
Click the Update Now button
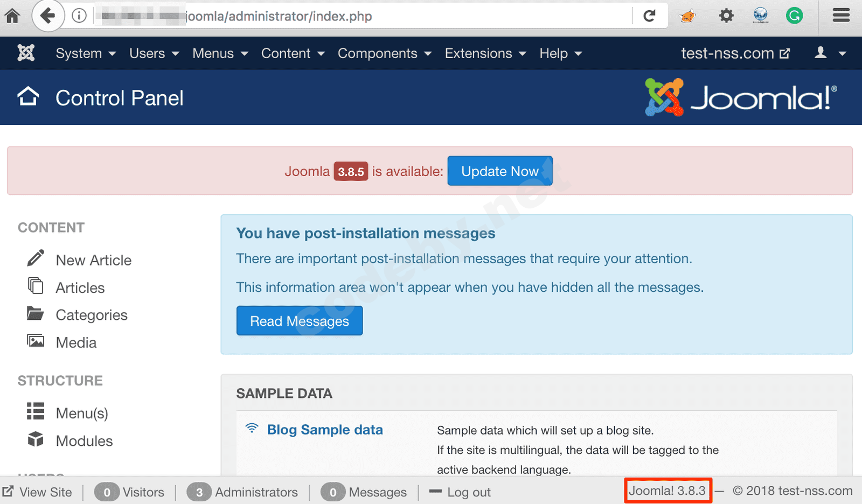[x=500, y=171]
